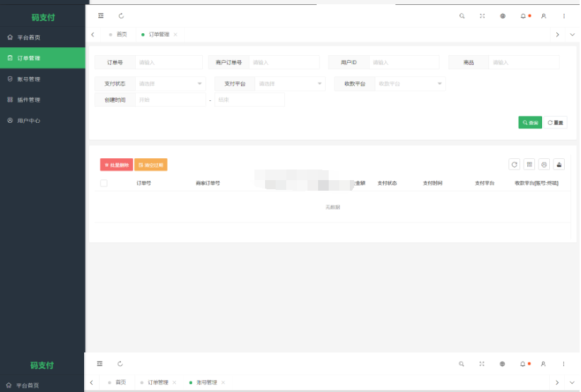This screenshot has height=392, width=581.
Task: Expand tab list chevron in lower tab bar
Action: pyautogui.click(x=572, y=382)
